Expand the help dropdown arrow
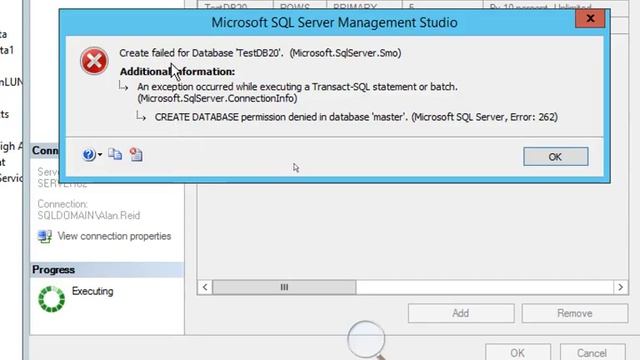This screenshot has width=640, height=360. (100, 155)
